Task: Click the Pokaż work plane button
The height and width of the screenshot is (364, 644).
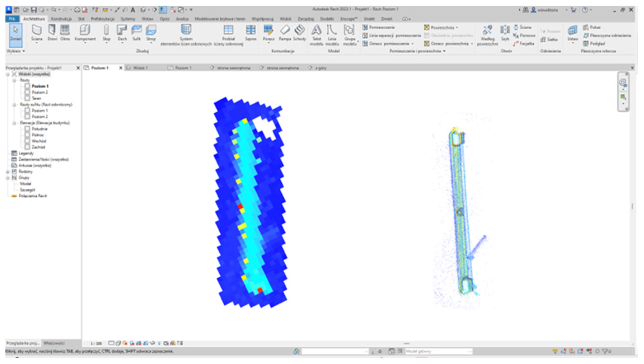Action: click(x=592, y=27)
